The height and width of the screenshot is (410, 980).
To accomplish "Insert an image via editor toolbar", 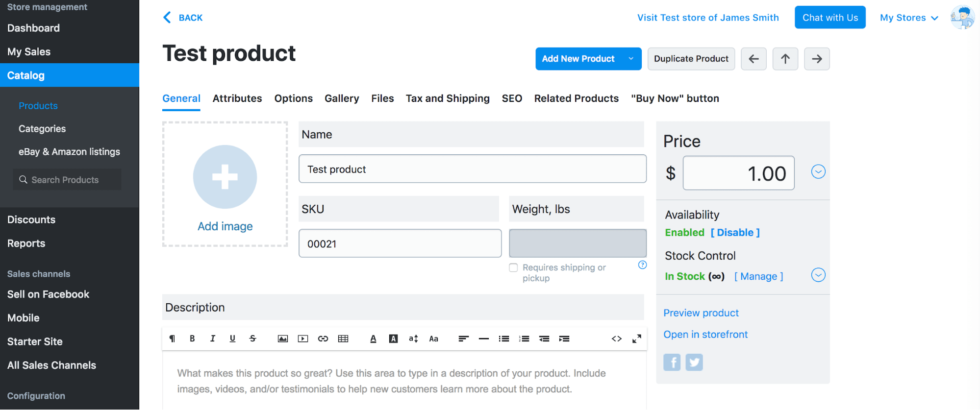I will click(283, 338).
